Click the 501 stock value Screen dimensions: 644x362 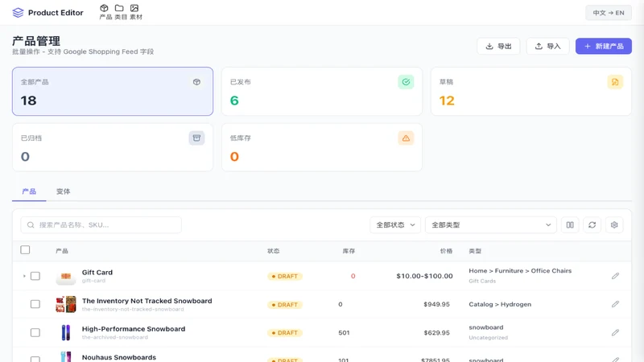(344, 332)
